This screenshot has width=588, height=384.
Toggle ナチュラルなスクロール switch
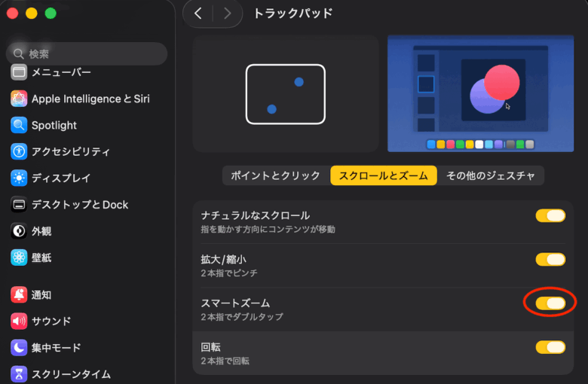pyautogui.click(x=550, y=216)
